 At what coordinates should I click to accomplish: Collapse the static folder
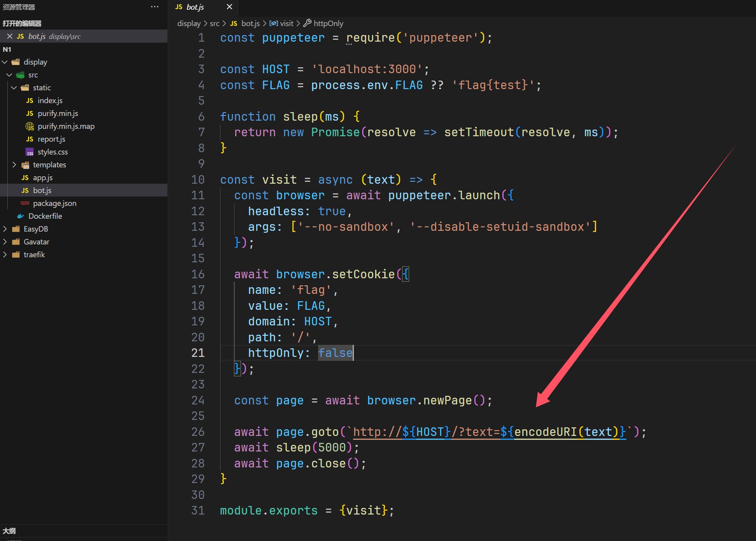click(42, 88)
